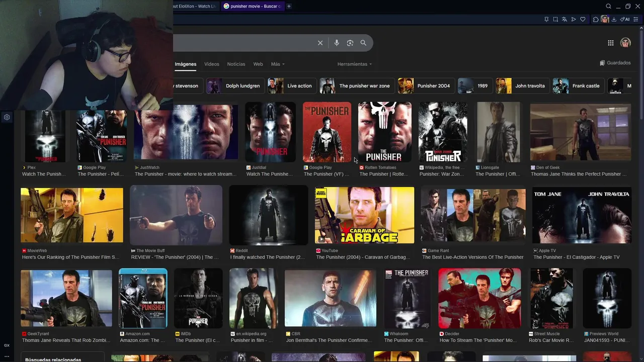Viewport: 644px width, 362px height.
Task: Take a snapshot with the capture icon
Action: point(555,20)
